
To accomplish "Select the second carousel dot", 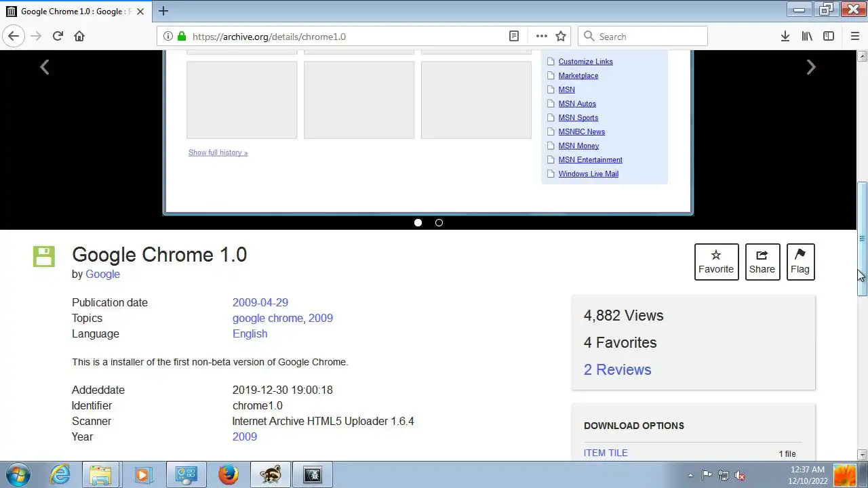I will tap(439, 222).
